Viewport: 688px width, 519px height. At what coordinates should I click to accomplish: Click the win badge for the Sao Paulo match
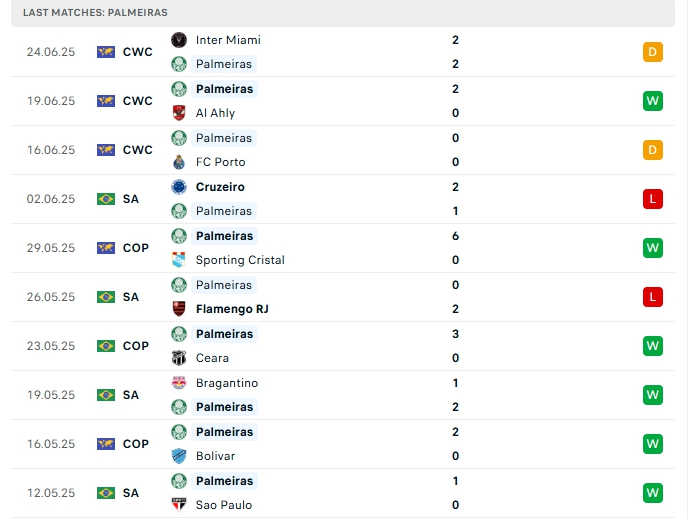click(653, 493)
